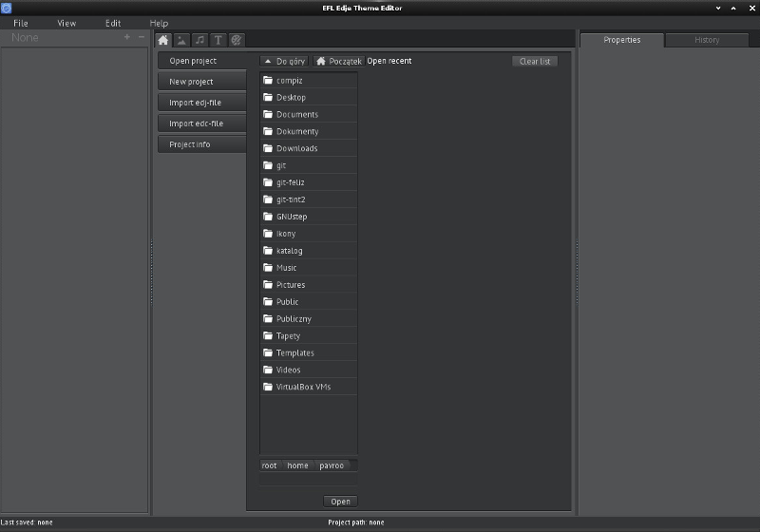This screenshot has width=760, height=532.
Task: Select the VirtualBox VMs folder
Action: coord(309,387)
